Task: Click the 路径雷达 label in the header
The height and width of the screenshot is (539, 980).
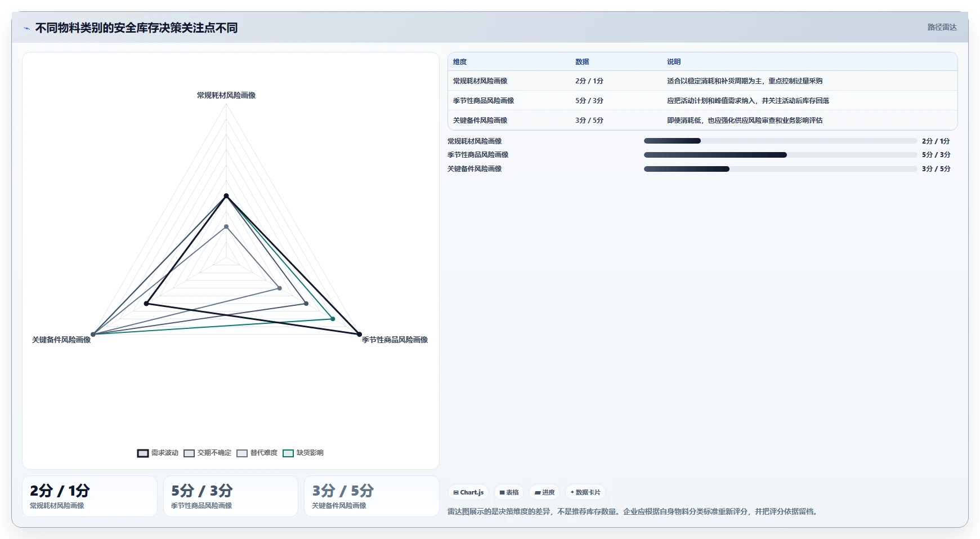Action: click(942, 27)
